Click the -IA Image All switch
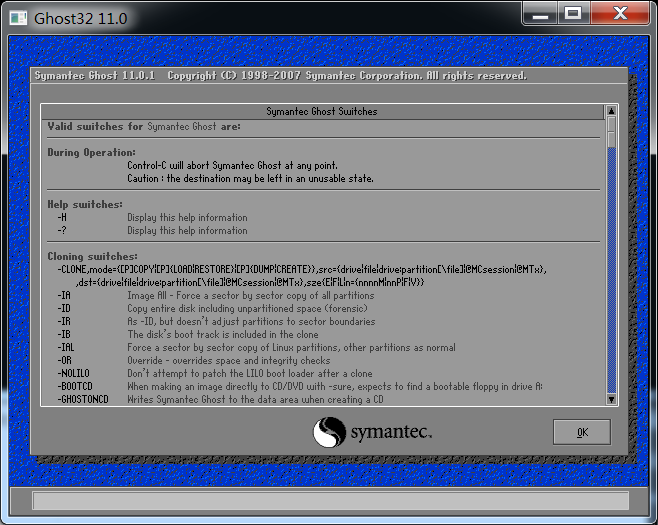 coord(64,295)
